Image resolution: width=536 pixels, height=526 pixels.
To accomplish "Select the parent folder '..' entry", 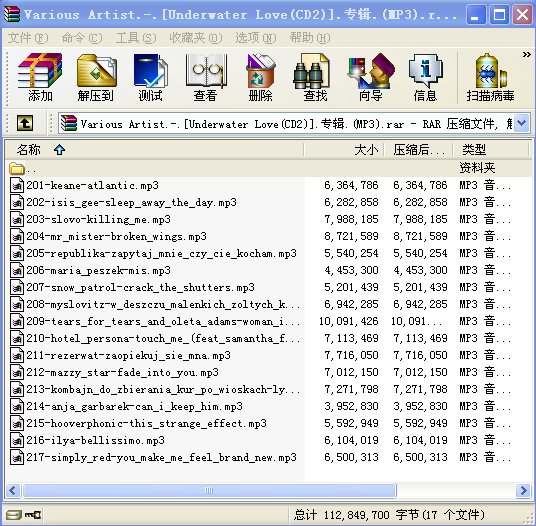I will point(267,168).
